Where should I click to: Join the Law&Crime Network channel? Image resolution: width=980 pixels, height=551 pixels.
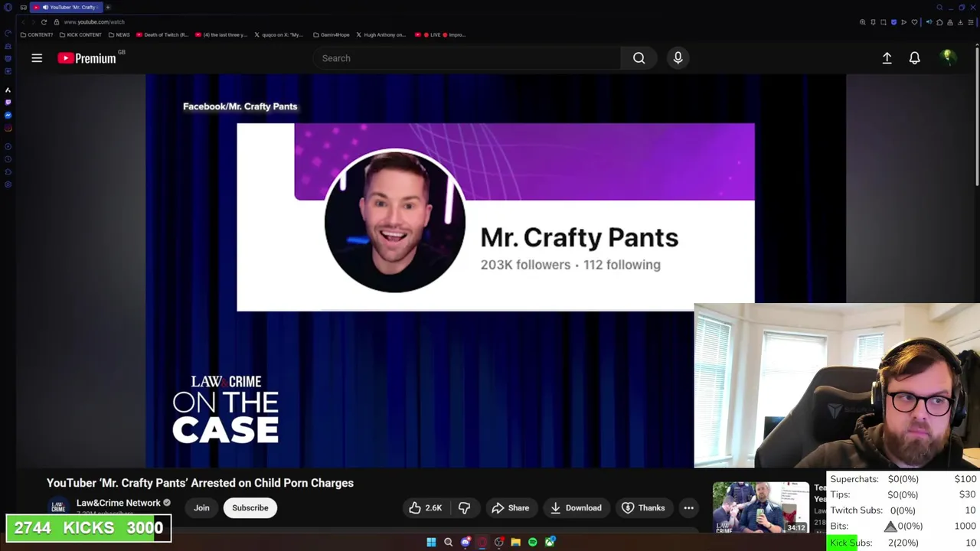tap(201, 507)
